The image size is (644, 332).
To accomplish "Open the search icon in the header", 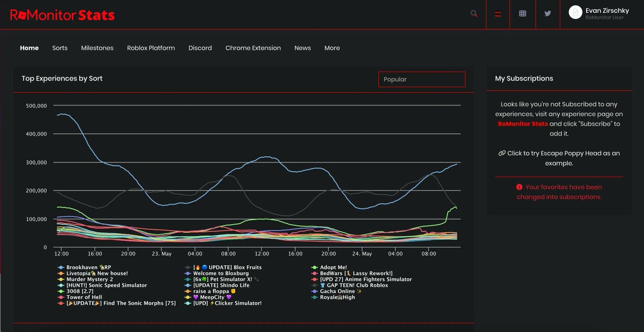I will click(473, 13).
